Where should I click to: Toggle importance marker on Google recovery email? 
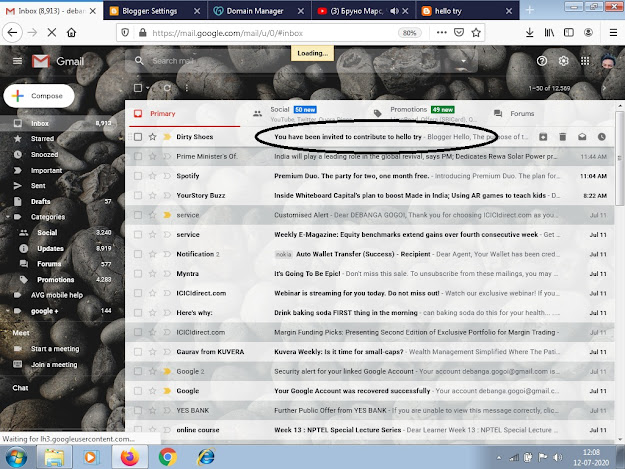click(167, 391)
